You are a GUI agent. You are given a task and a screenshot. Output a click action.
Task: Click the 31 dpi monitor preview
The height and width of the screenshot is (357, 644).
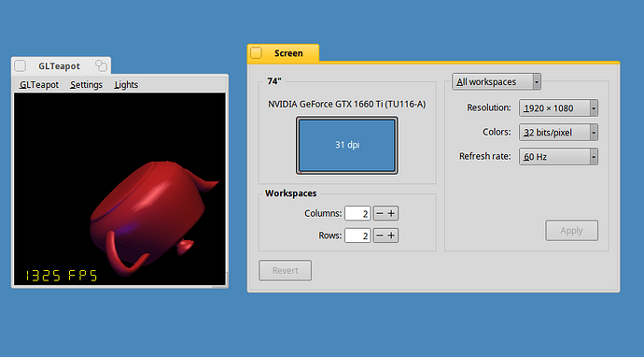click(x=346, y=145)
